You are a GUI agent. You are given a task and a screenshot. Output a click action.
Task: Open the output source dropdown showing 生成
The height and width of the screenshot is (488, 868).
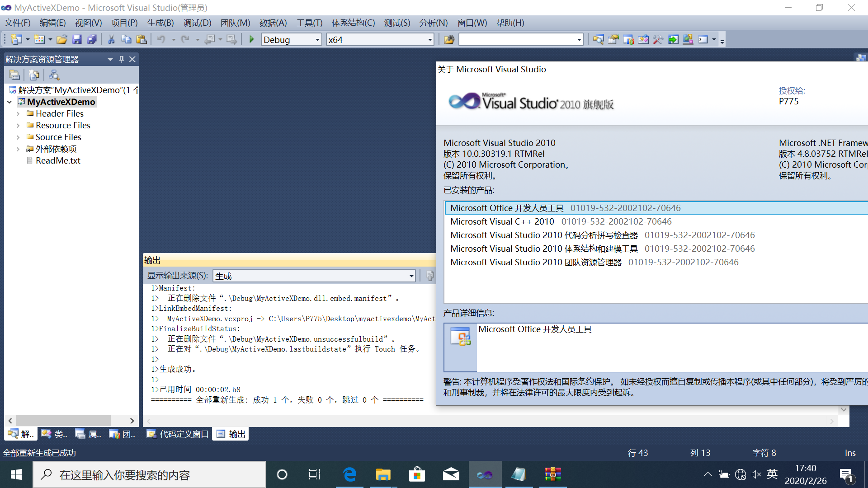pyautogui.click(x=411, y=276)
